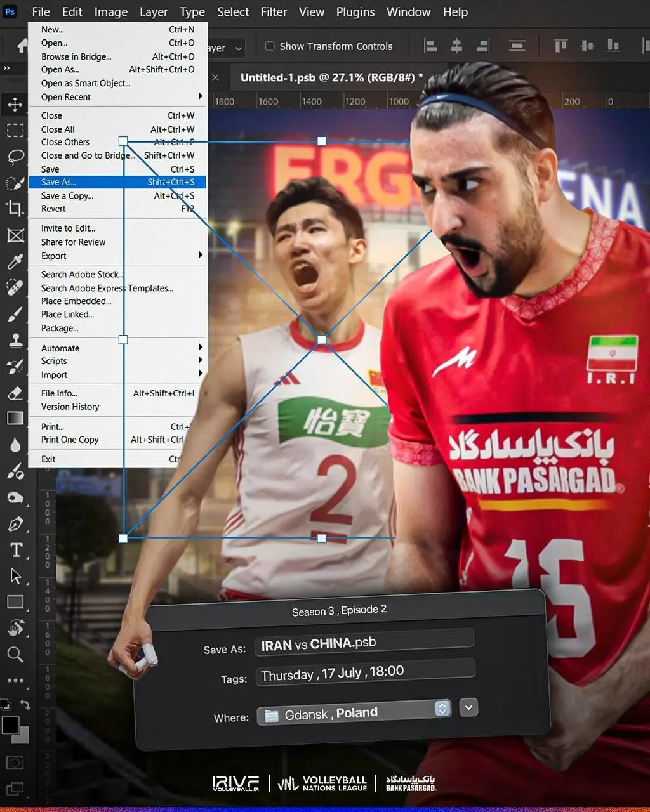650x812 pixels.
Task: Click the align vertical centers icon
Action: (x=587, y=46)
